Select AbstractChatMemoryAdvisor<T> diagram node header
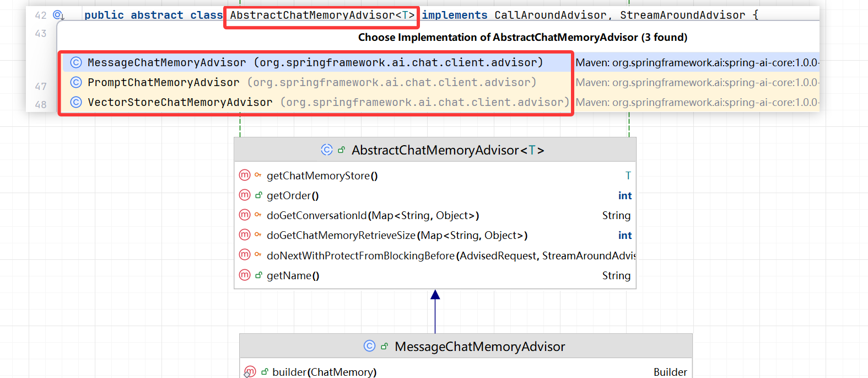868x378 pixels. (435, 150)
